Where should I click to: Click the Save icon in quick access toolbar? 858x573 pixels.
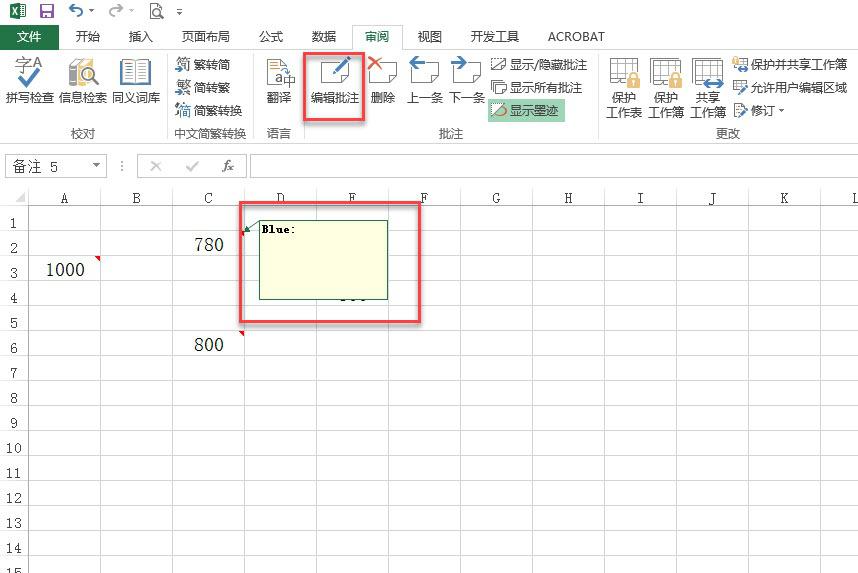point(48,10)
